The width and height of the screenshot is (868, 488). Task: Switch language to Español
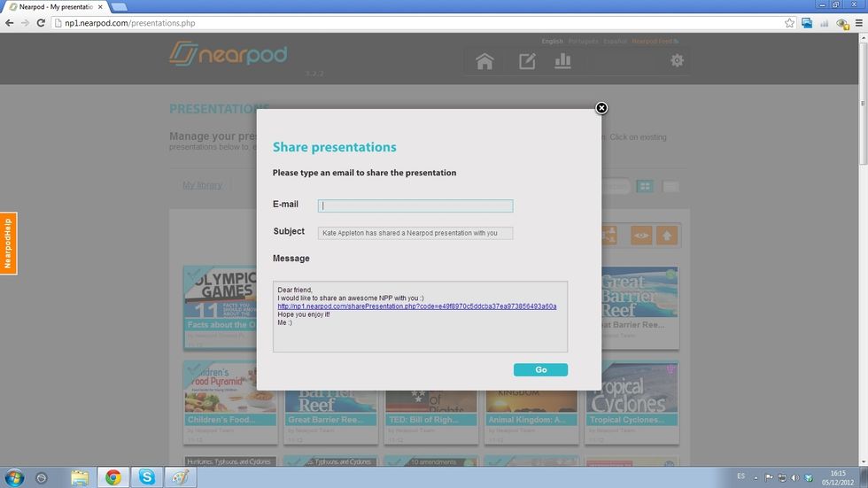coord(615,42)
